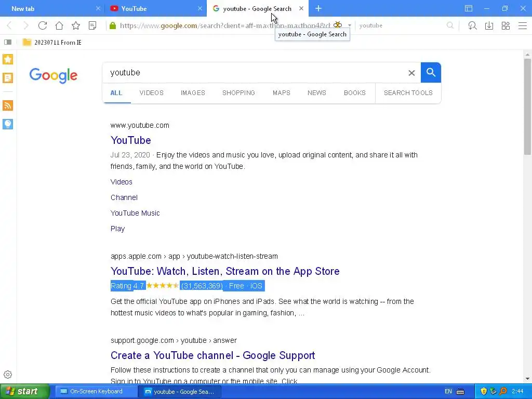The height and width of the screenshot is (399, 532).
Task: Switch to the New tab tab
Action: tap(51, 8)
